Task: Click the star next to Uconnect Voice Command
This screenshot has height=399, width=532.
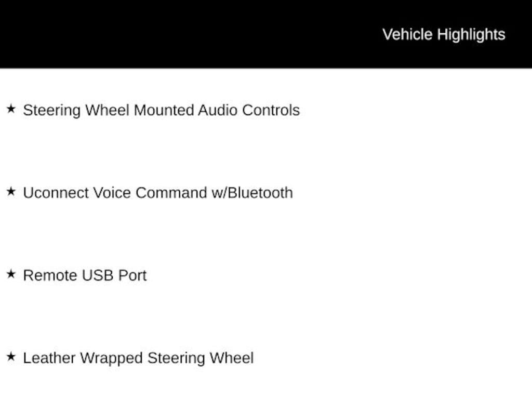Action: pyautogui.click(x=11, y=192)
